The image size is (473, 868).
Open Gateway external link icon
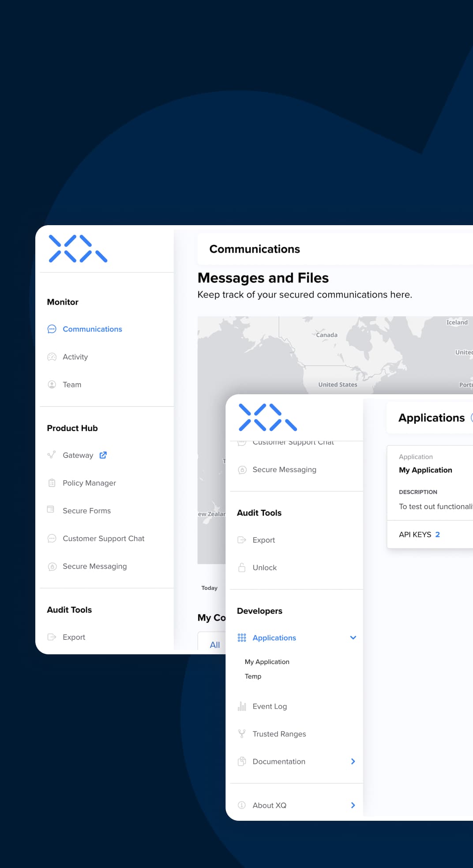103,455
